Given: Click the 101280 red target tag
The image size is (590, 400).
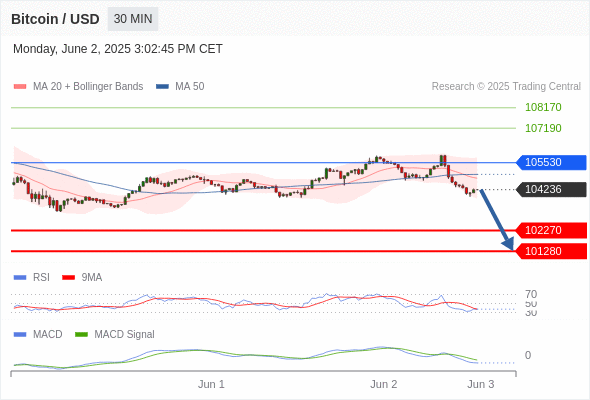Looking at the screenshot, I should point(550,251).
